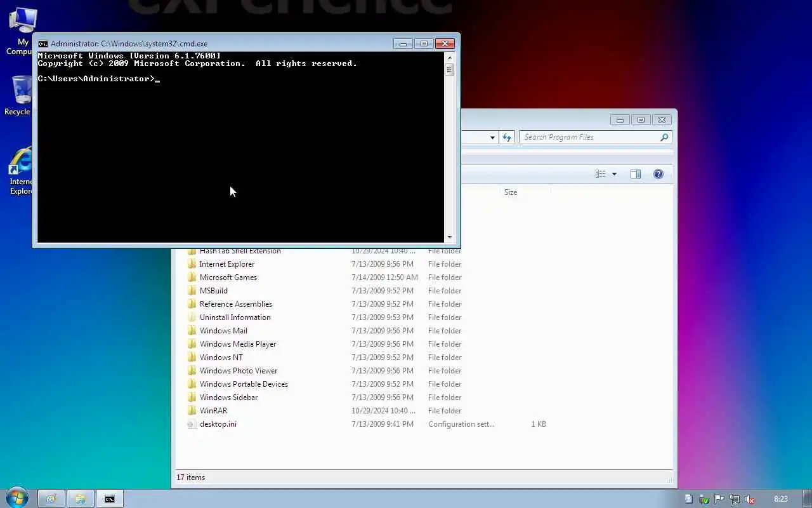Maximize the cmd.exe window

coord(424,44)
